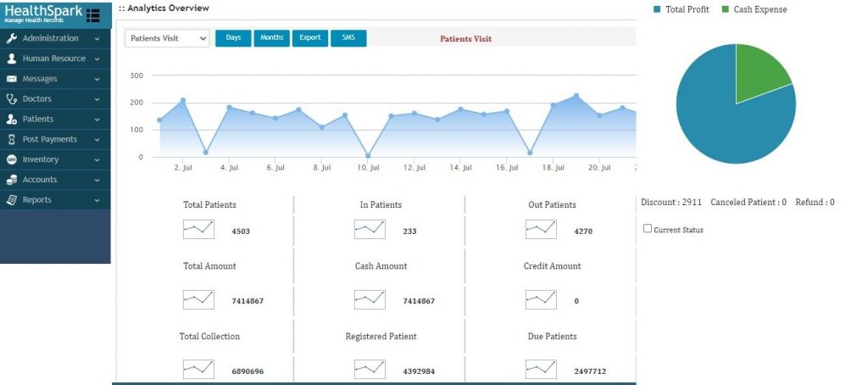Click the Canceled Patient : 0 text
Image resolution: width=868 pixels, height=385 pixels.
pos(748,202)
